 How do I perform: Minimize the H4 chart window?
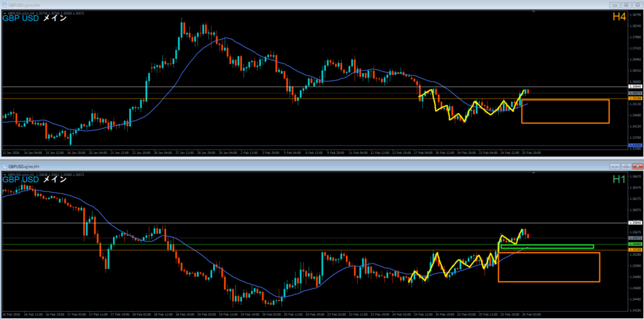pyautogui.click(x=613, y=4)
